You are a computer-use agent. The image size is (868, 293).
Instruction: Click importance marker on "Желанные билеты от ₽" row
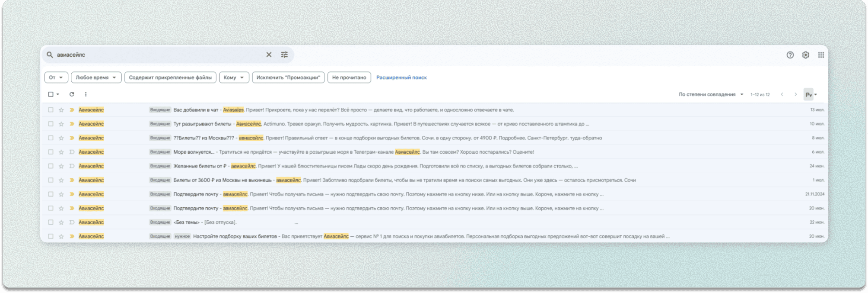(x=72, y=166)
